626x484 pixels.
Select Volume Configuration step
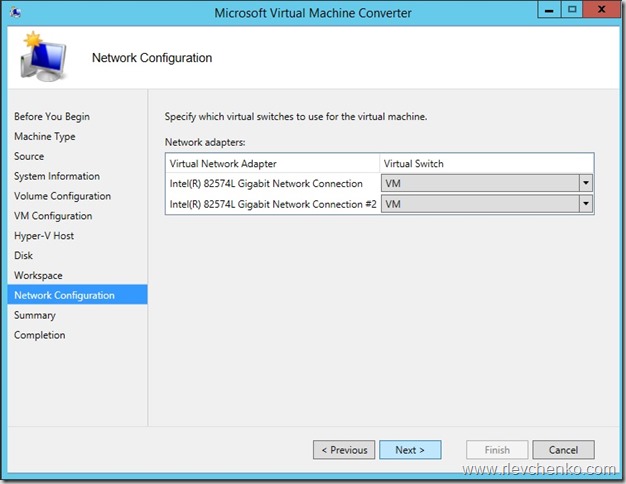click(63, 196)
